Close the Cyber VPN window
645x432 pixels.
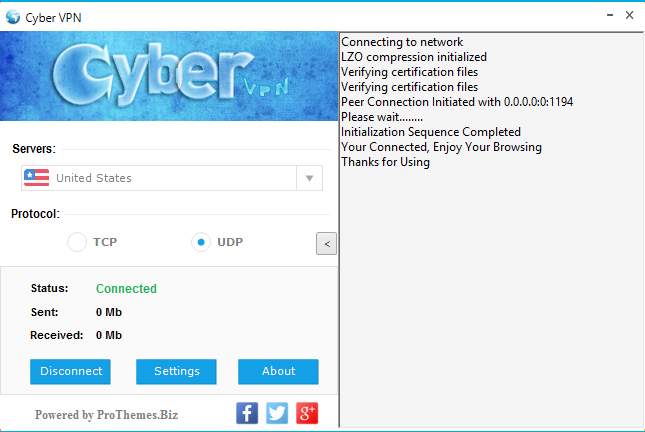(x=629, y=15)
